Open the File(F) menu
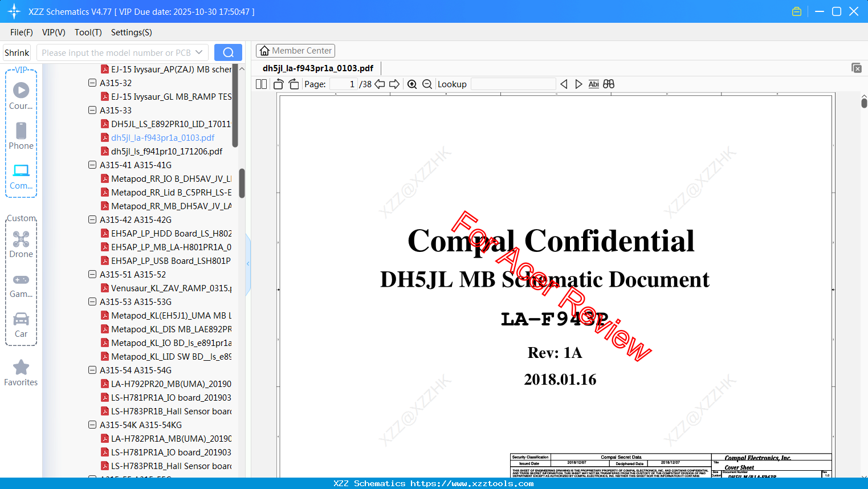 pos(22,32)
